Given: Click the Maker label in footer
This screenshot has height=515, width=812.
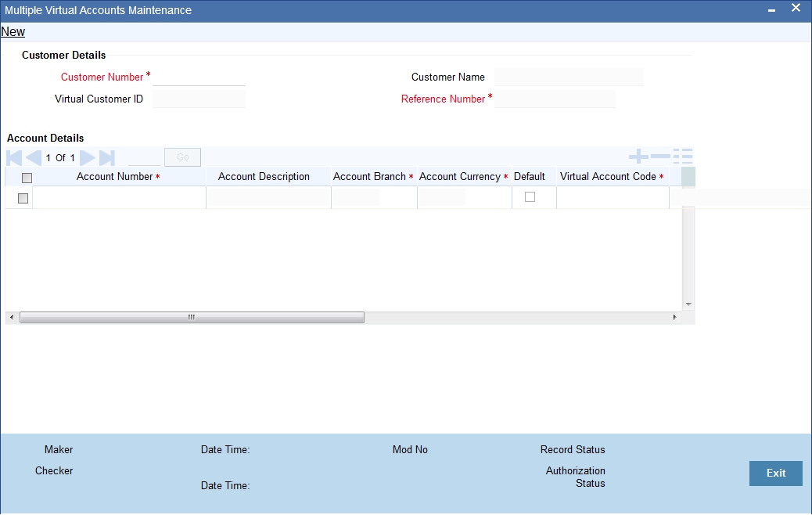Looking at the screenshot, I should click(x=59, y=450).
